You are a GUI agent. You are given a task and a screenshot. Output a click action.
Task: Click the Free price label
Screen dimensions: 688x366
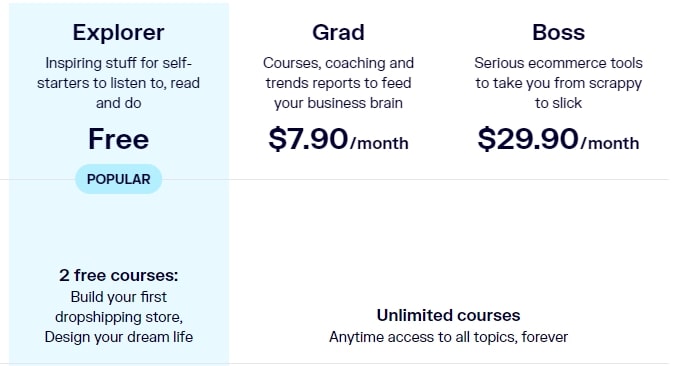(118, 139)
